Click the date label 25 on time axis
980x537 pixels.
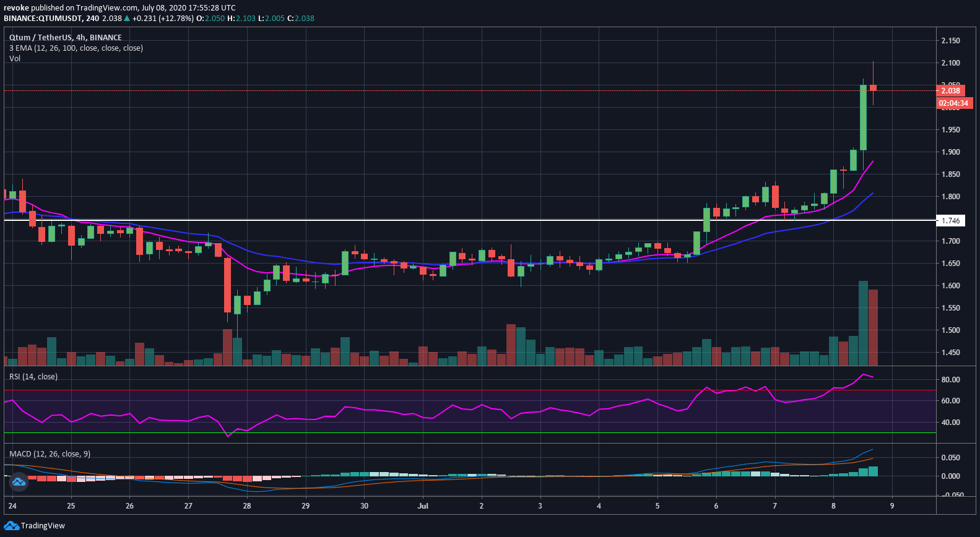tap(71, 506)
